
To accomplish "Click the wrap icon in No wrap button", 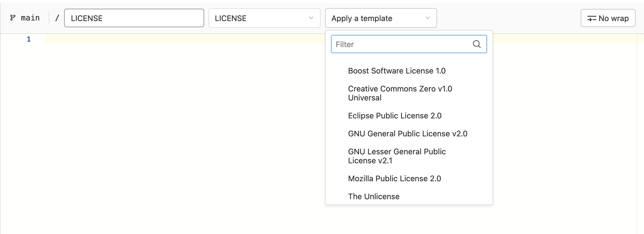I will [592, 19].
